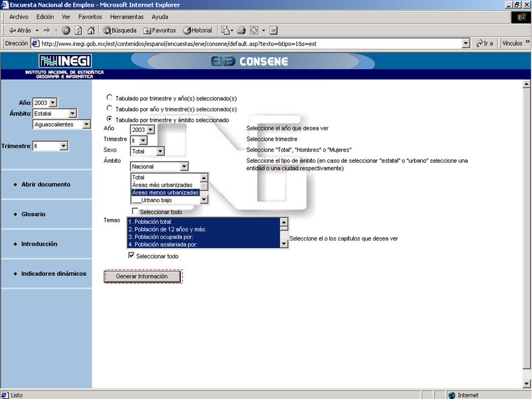Viewport: 532px width, 399px height.
Task: Open the Búsqueda search toolbar button
Action: (x=120, y=30)
